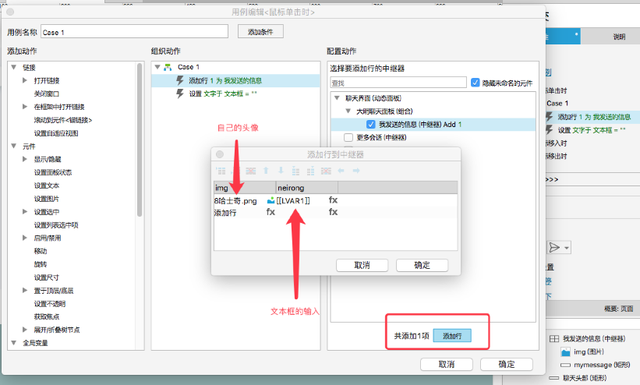Select the 滚动到元件<锚链接> action
640x385 pixels.
(x=63, y=120)
